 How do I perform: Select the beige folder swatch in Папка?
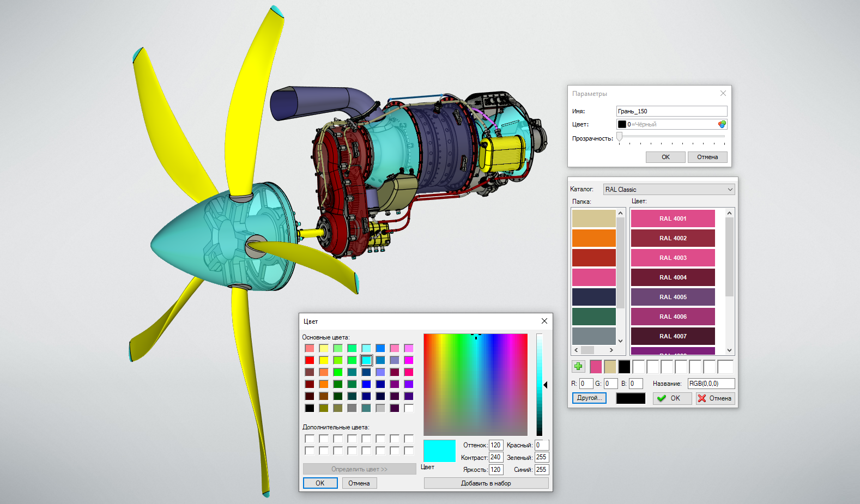[594, 218]
